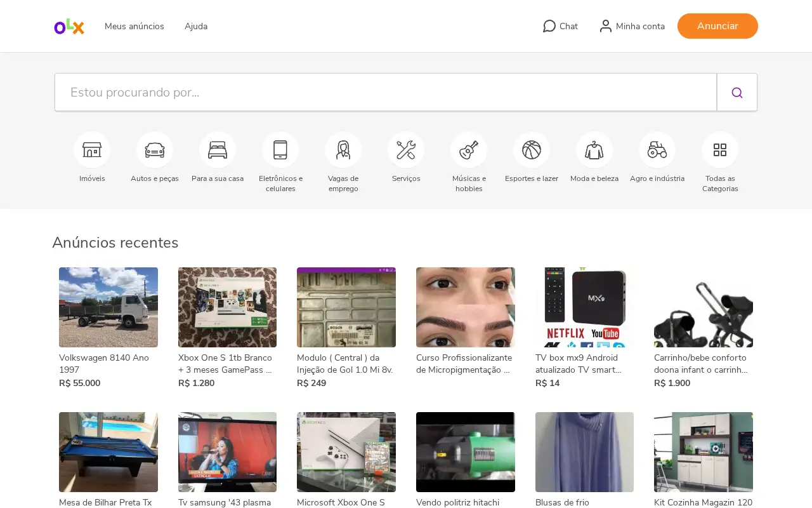Click the 'Microsoft Xbox One S' title
This screenshot has height=508, width=812.
[x=341, y=502]
